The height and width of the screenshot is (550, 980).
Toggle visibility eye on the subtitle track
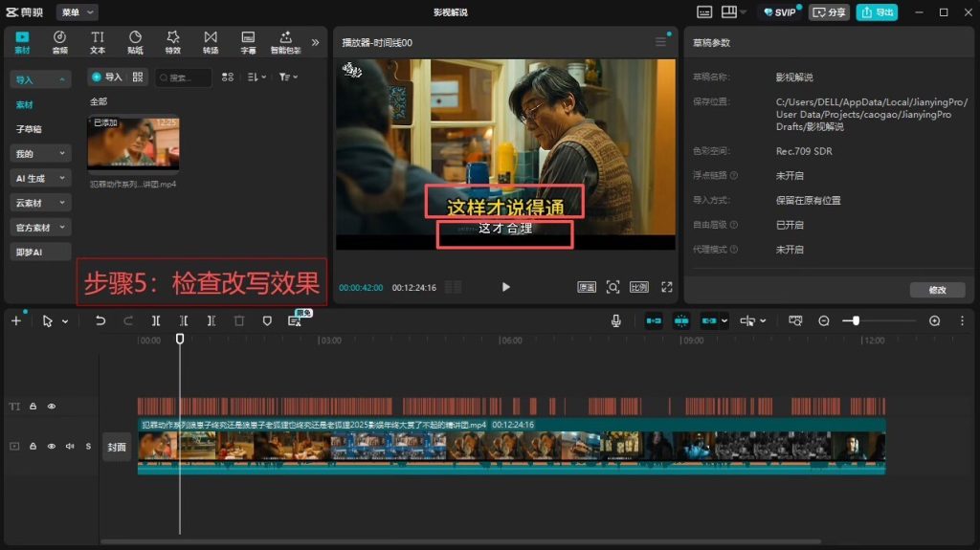pyautogui.click(x=52, y=407)
